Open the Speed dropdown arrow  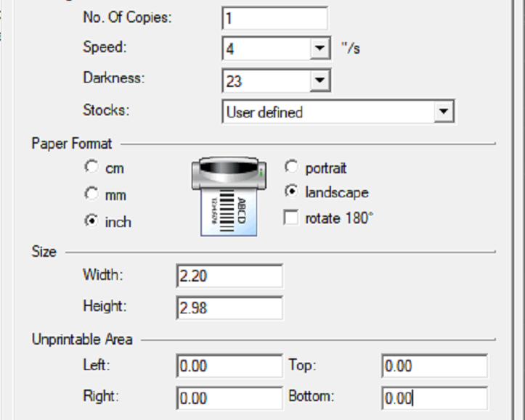(x=320, y=49)
